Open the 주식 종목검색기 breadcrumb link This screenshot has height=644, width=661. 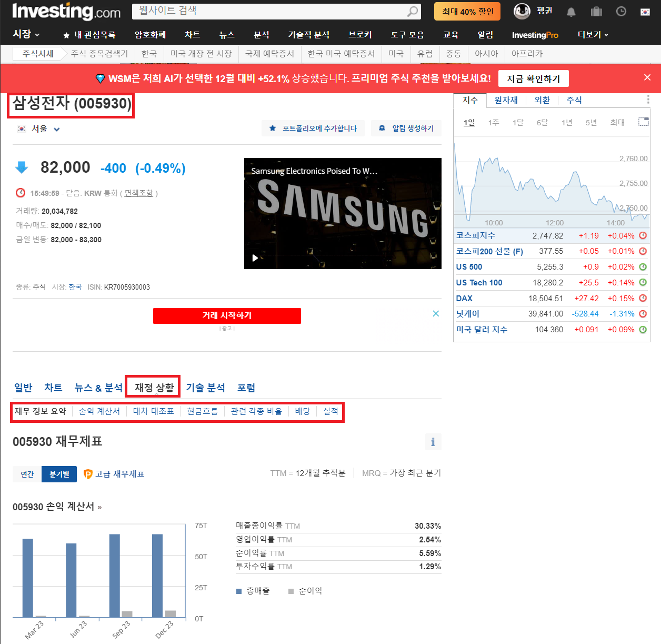click(x=99, y=54)
